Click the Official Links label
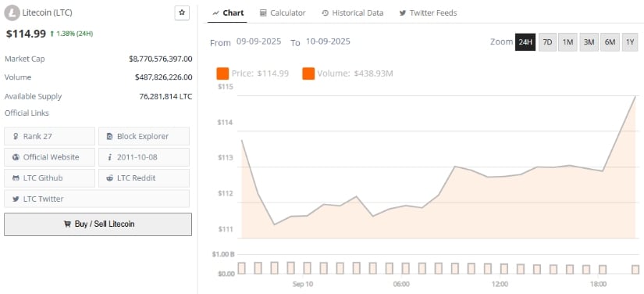Image resolution: width=644 pixels, height=294 pixels. 27,113
